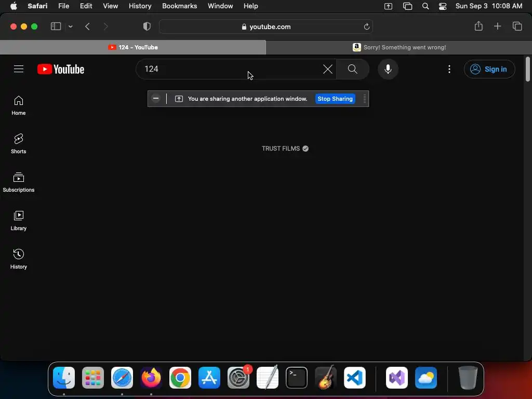Open the Edit menu
532x399 pixels.
(x=86, y=6)
